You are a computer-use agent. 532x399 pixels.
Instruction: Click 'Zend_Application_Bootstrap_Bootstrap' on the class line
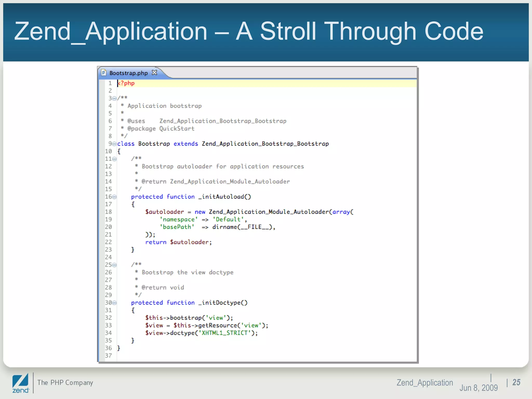point(265,144)
